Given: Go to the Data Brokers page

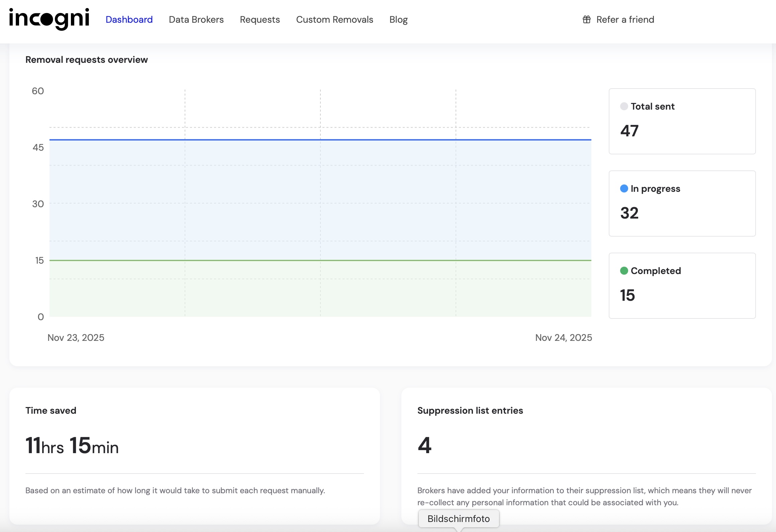Looking at the screenshot, I should click(196, 19).
